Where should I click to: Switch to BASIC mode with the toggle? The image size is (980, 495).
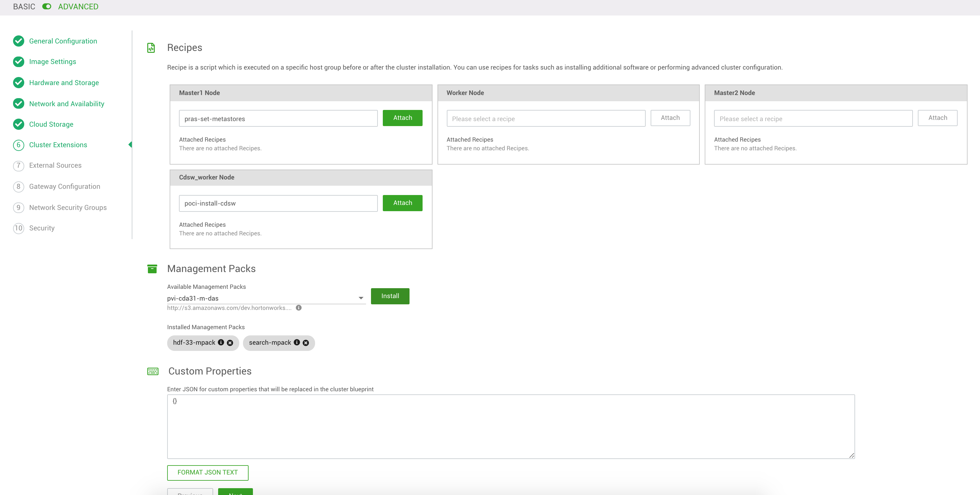46,7
